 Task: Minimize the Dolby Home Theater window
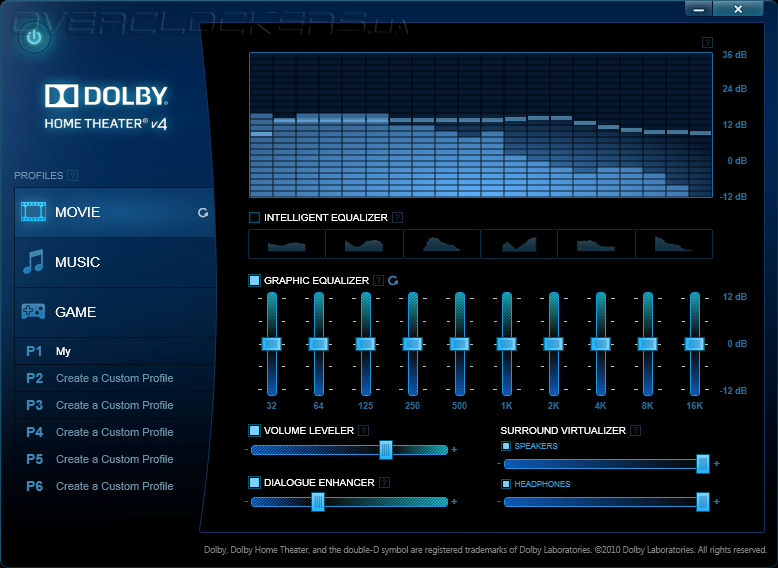pos(699,9)
